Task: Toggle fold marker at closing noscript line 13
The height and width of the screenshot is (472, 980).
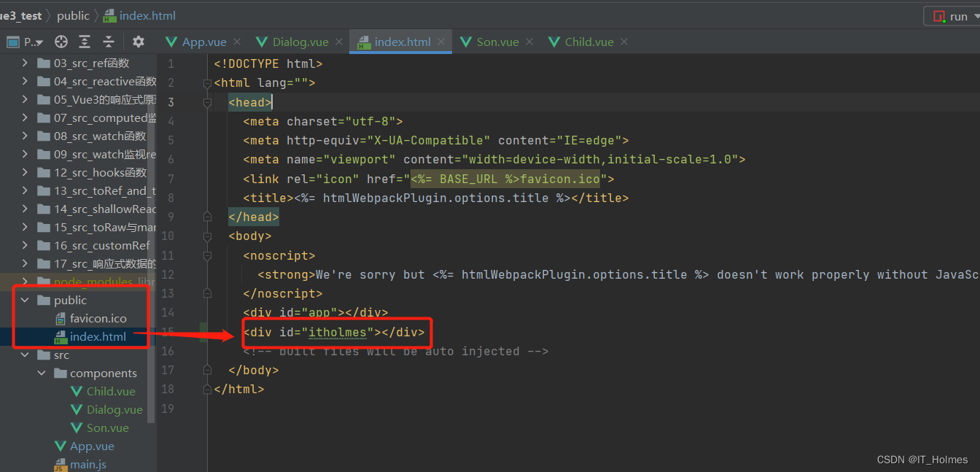Action: (207, 293)
